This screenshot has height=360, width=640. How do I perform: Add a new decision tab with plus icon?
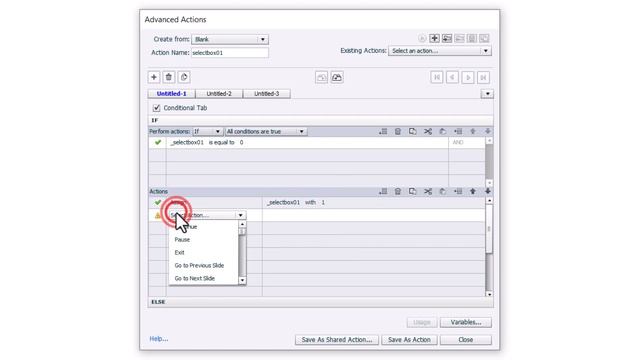154,77
